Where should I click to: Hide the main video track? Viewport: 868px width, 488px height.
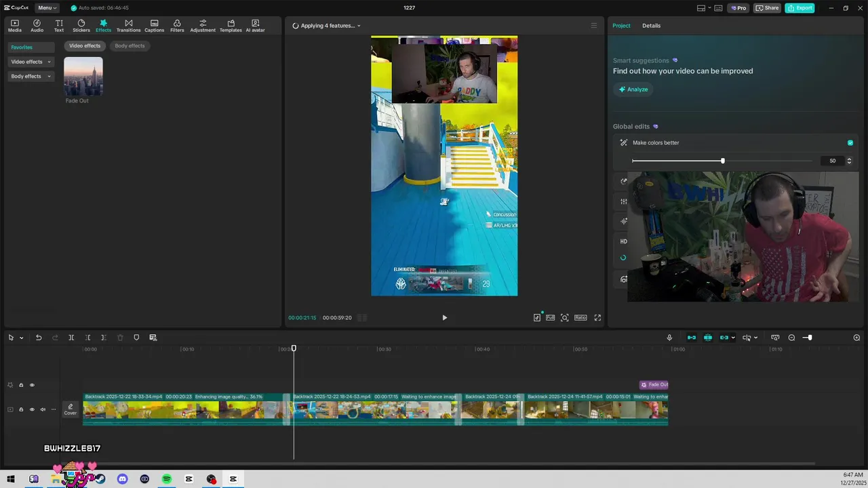click(32, 409)
